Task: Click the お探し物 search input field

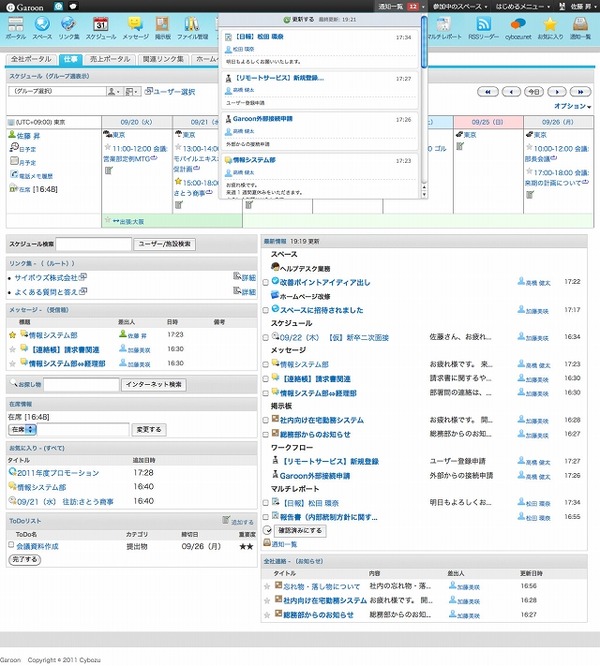Action: [x=81, y=384]
